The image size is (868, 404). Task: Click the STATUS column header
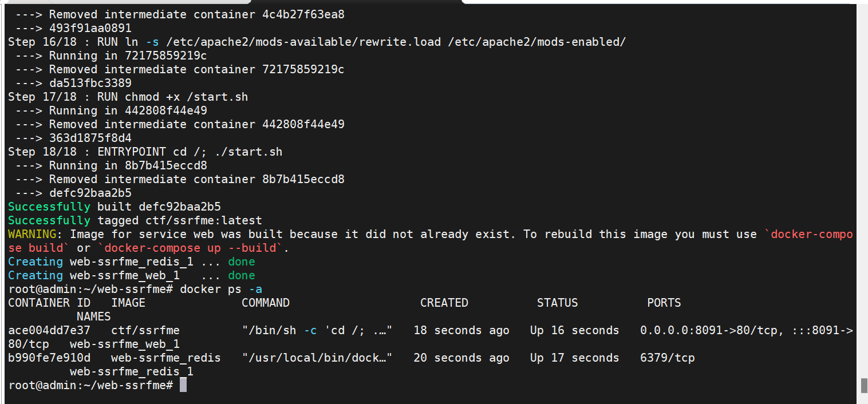pyautogui.click(x=557, y=303)
